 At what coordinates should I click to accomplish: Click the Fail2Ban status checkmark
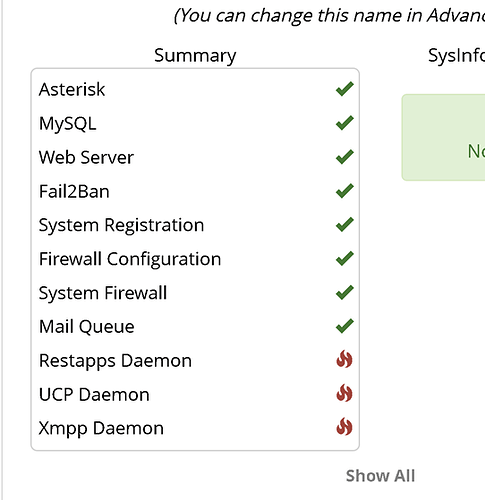click(x=345, y=191)
